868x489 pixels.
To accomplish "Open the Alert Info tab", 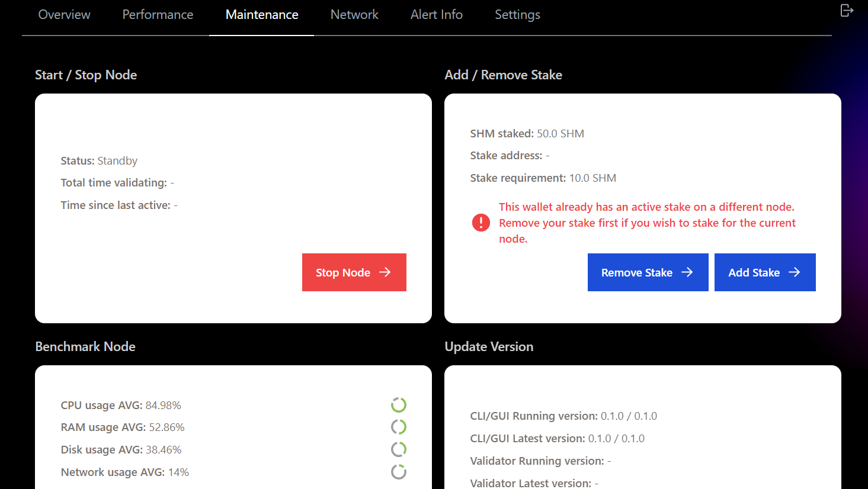I will point(437,15).
